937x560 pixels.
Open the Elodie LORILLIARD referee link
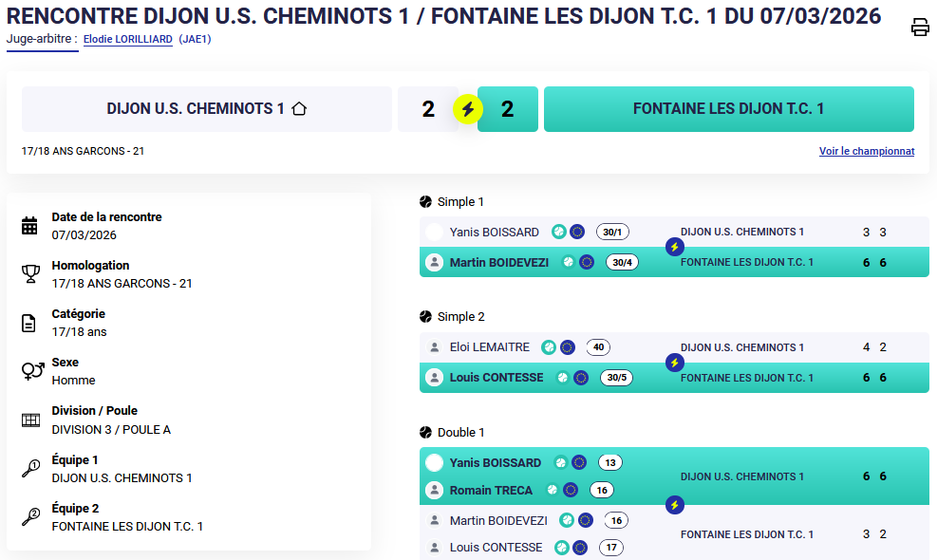click(128, 40)
